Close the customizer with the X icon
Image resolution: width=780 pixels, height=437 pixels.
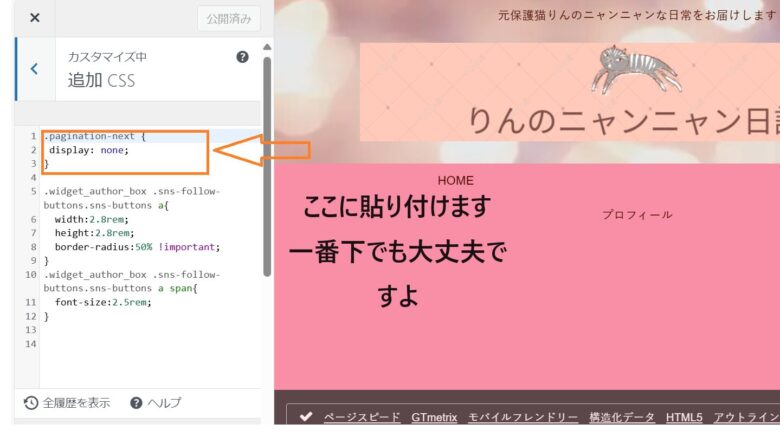[x=34, y=18]
